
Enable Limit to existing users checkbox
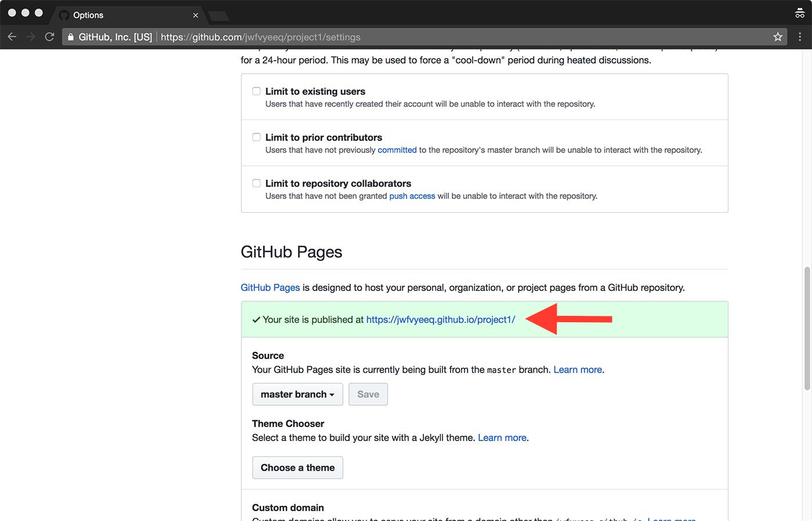pyautogui.click(x=256, y=91)
